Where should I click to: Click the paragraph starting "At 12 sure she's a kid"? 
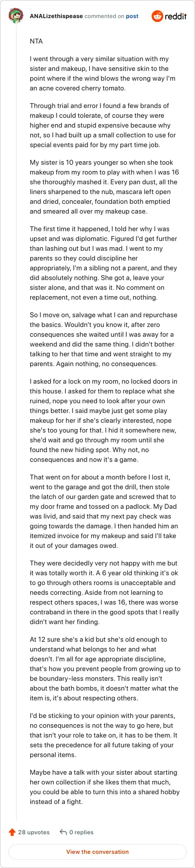[x=105, y=664]
